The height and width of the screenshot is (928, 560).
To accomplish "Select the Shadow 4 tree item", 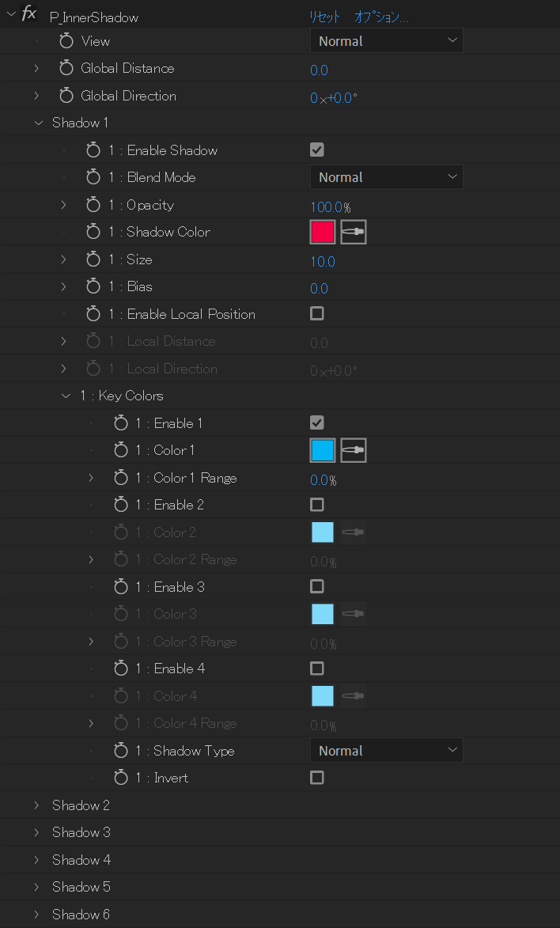I will pos(81,859).
